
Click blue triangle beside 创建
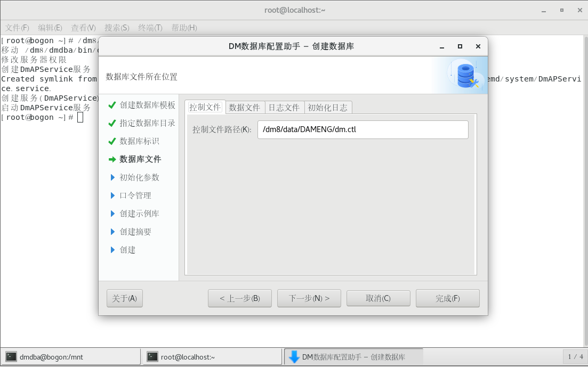112,250
